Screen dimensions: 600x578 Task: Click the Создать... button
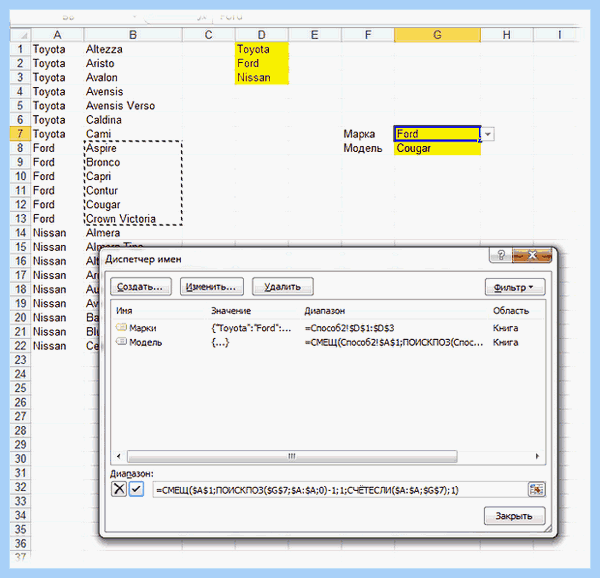coord(141,287)
